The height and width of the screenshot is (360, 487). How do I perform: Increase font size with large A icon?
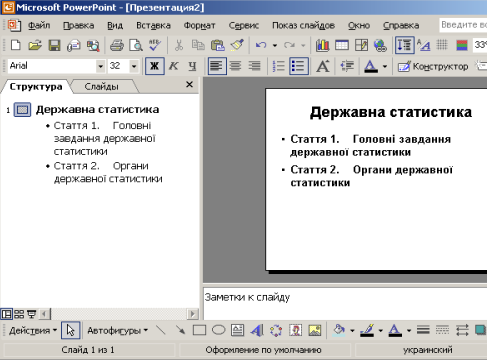point(323,66)
